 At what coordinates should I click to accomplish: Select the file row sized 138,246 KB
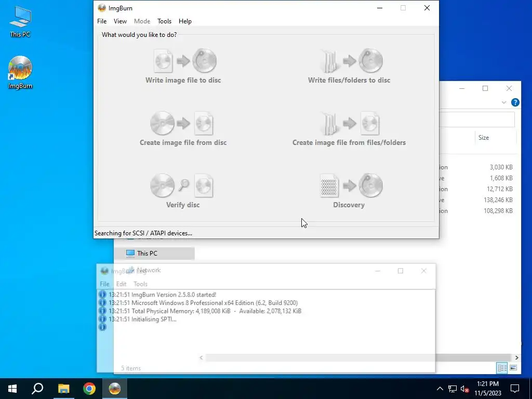pyautogui.click(x=478, y=199)
